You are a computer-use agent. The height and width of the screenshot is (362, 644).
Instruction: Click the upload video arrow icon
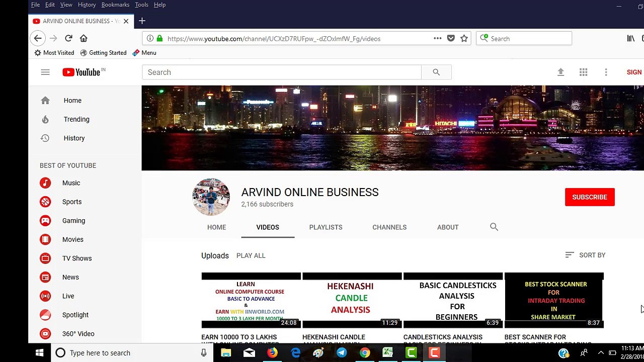click(560, 72)
